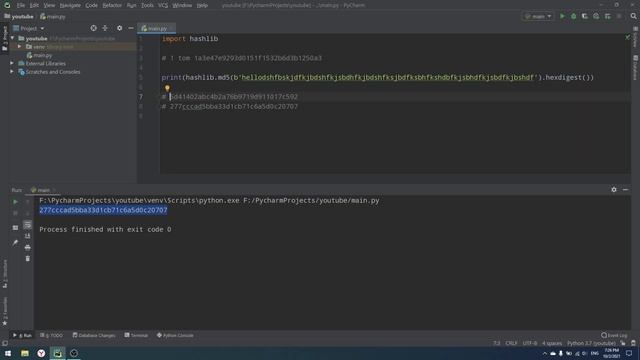Click the stop icon in Run panel
Screen dimensions: 640x360
click(x=15, y=213)
